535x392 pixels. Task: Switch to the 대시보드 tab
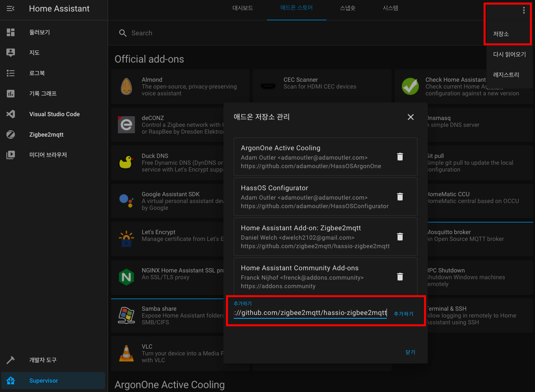(243, 8)
